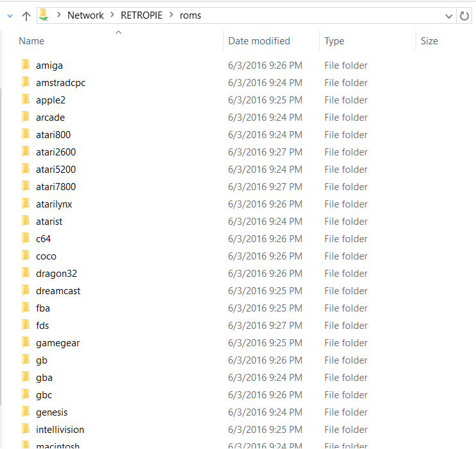Select the atari7800 folder icon
The image size is (476, 449).
tap(26, 186)
